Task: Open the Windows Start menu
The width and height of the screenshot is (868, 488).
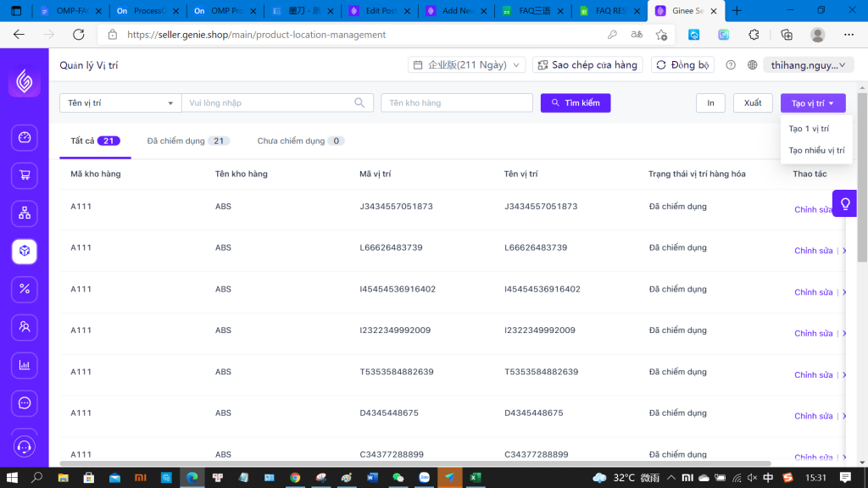Action: point(12,478)
